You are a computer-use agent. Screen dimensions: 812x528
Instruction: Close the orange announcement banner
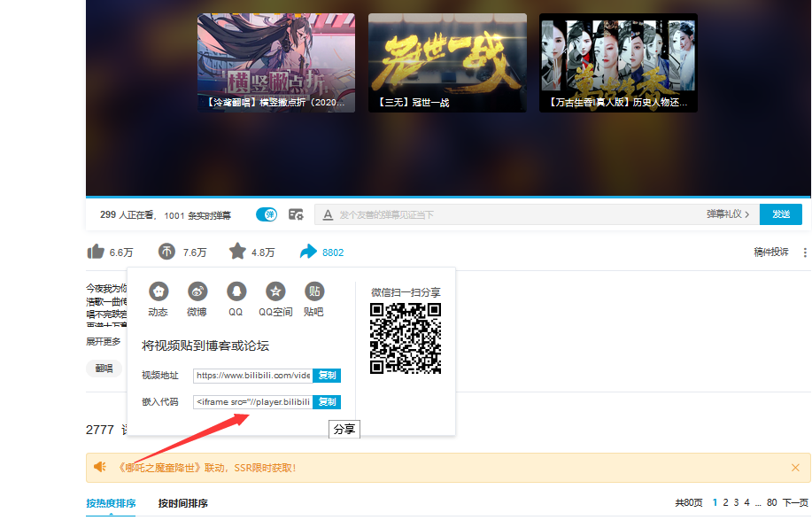pos(795,468)
